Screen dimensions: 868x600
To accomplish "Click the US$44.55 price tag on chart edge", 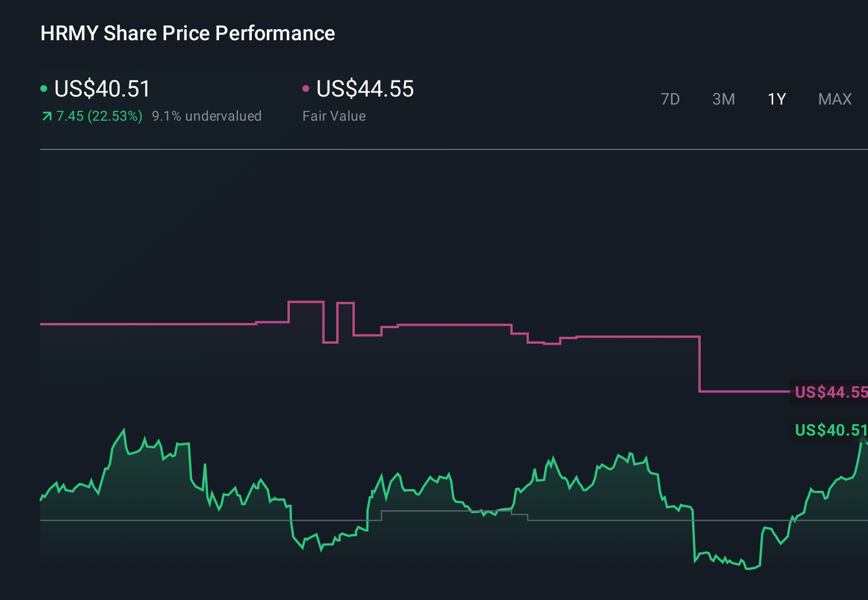I will tap(829, 393).
